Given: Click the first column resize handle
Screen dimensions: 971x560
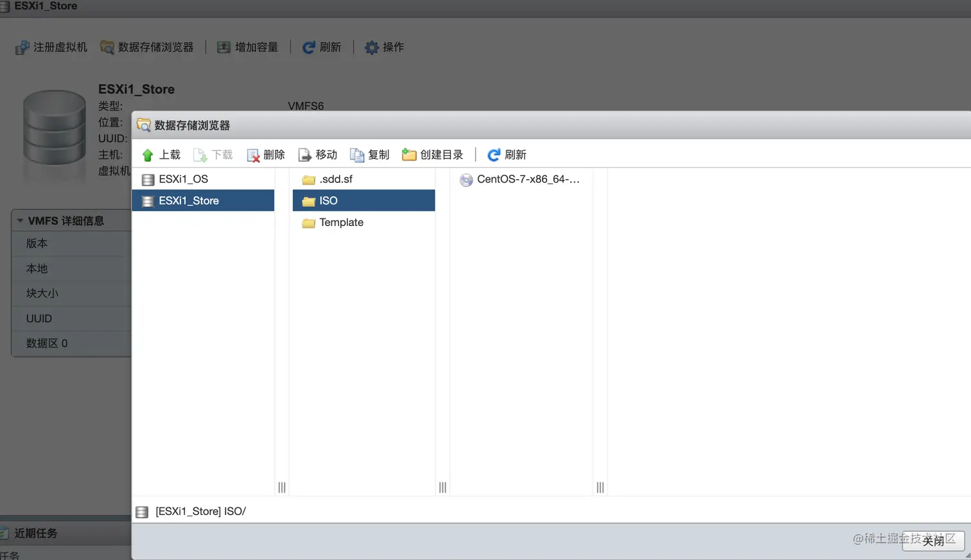Looking at the screenshot, I should pos(282,487).
